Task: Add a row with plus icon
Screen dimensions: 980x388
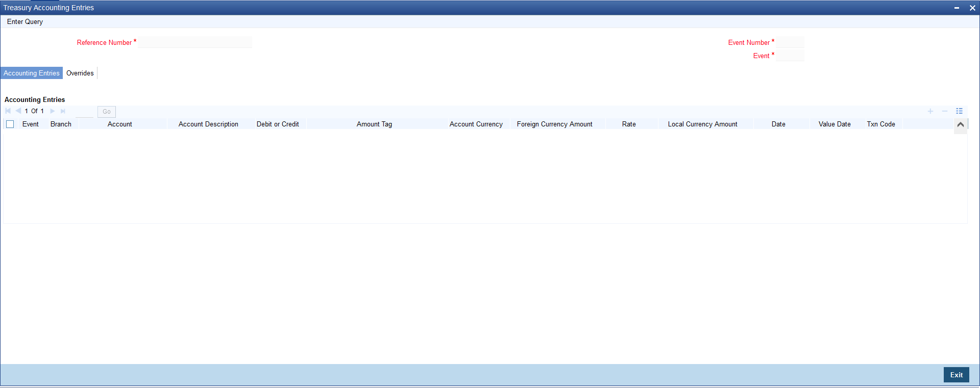Action: tap(930, 111)
